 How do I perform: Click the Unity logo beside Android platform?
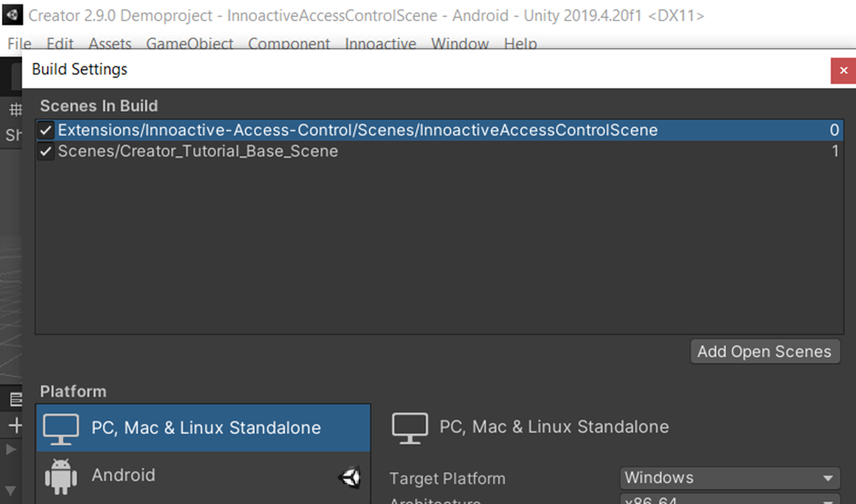349,477
